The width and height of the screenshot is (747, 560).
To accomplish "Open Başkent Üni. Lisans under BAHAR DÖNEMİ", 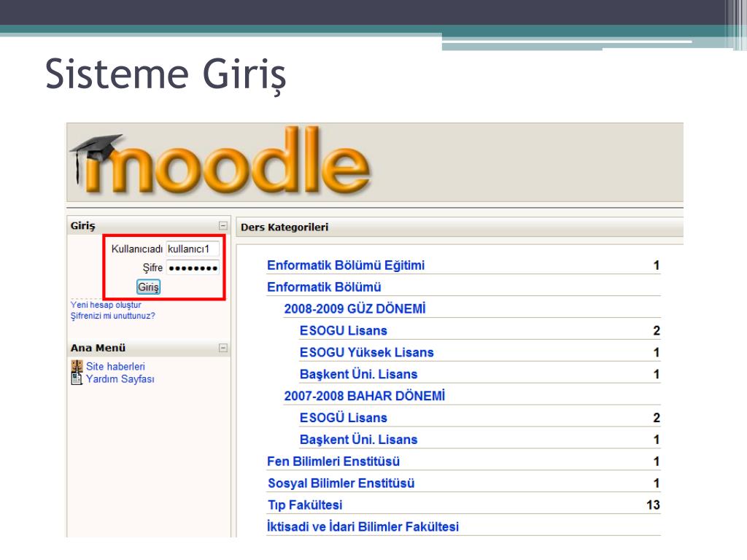I will pos(359,440).
